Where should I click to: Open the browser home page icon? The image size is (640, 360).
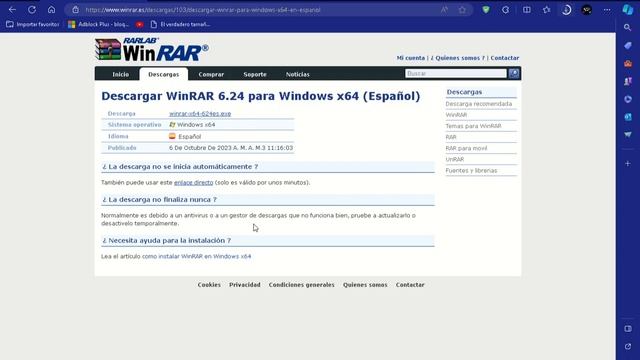(51, 10)
